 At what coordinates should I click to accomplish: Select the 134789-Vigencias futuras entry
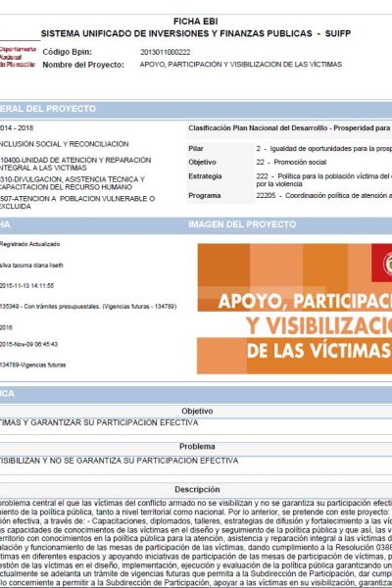[32, 365]
